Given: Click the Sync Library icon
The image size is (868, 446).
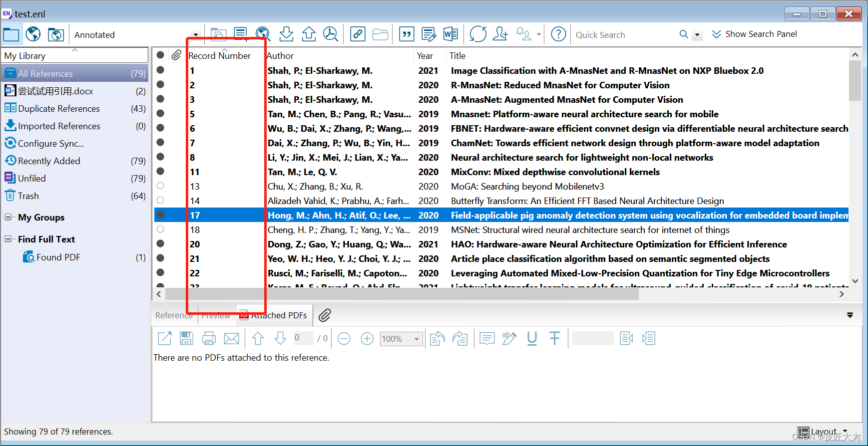Looking at the screenshot, I should 478,34.
